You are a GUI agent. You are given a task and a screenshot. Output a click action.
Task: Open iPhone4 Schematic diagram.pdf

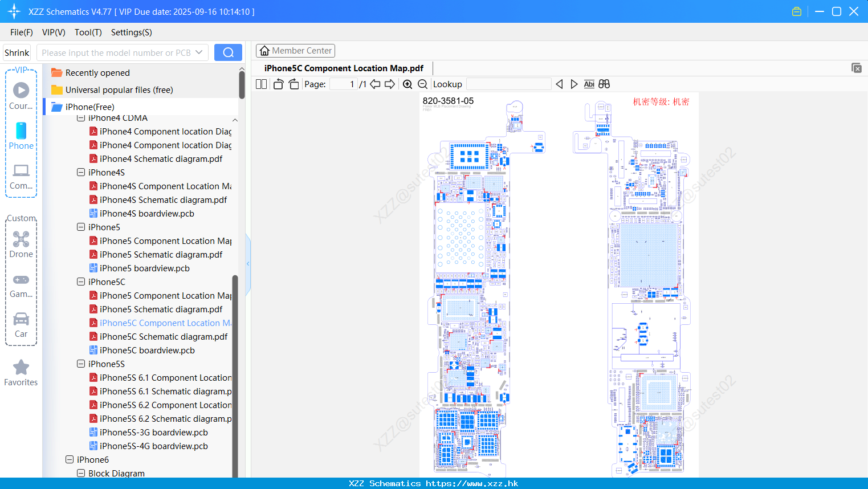click(x=161, y=159)
